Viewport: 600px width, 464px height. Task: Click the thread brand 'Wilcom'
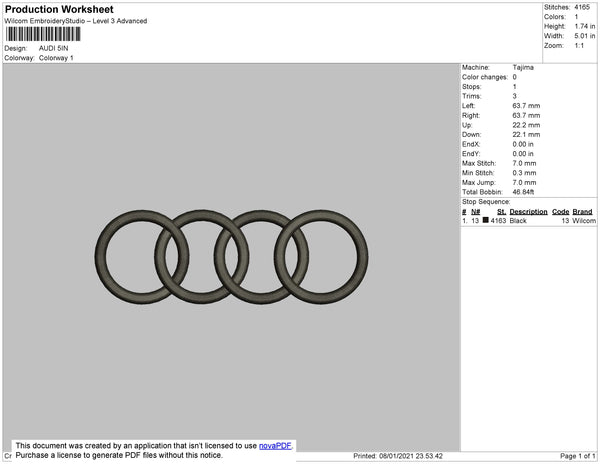tap(584, 221)
